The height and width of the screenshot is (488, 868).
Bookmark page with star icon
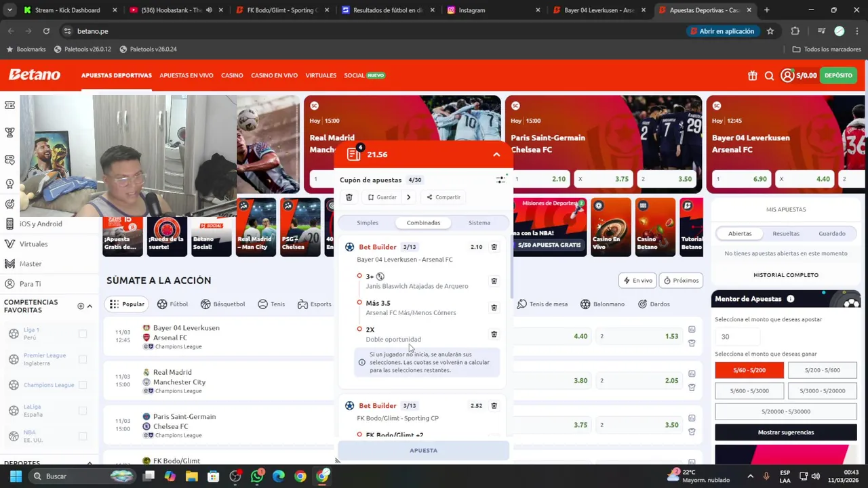pyautogui.click(x=770, y=31)
